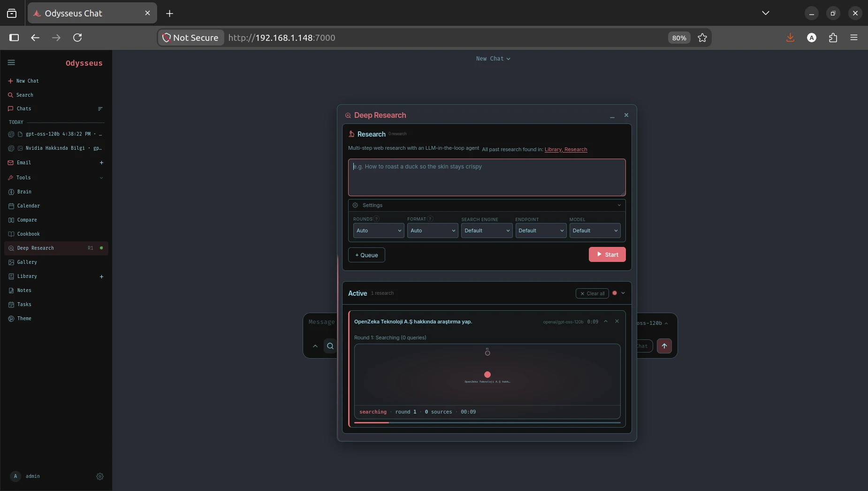Focus the research topic text area
This screenshot has width=868, height=491.
click(487, 177)
